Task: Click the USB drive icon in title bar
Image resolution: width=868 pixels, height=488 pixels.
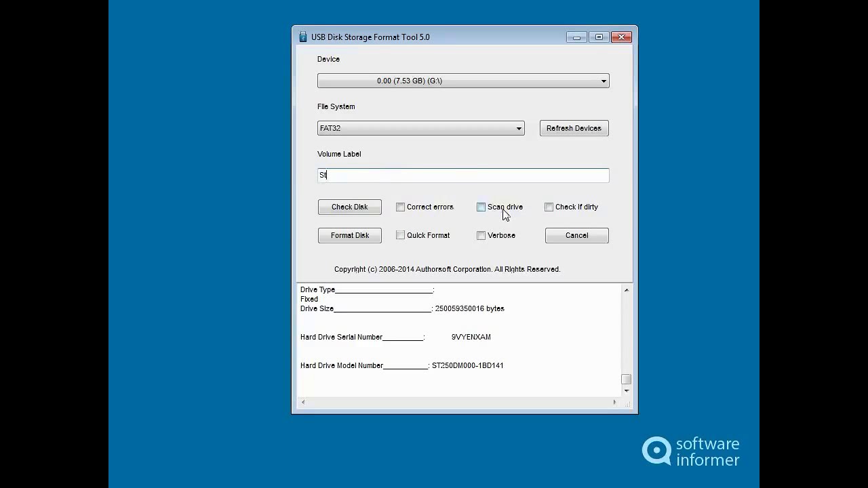Action: point(303,37)
